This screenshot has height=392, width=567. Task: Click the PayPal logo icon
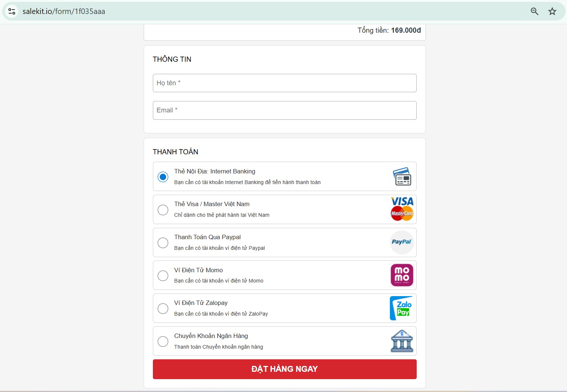[402, 242]
